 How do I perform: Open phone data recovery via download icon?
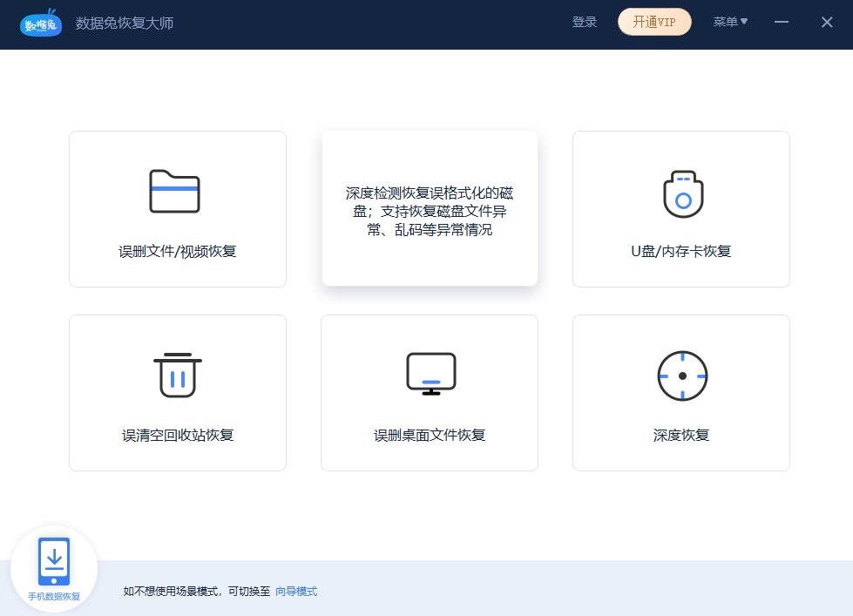(54, 561)
